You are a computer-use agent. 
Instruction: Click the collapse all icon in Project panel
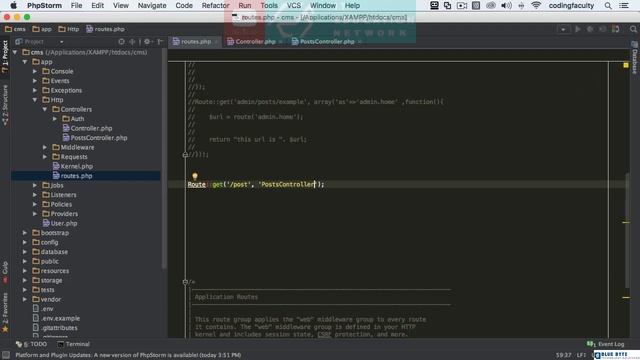[x=132, y=42]
